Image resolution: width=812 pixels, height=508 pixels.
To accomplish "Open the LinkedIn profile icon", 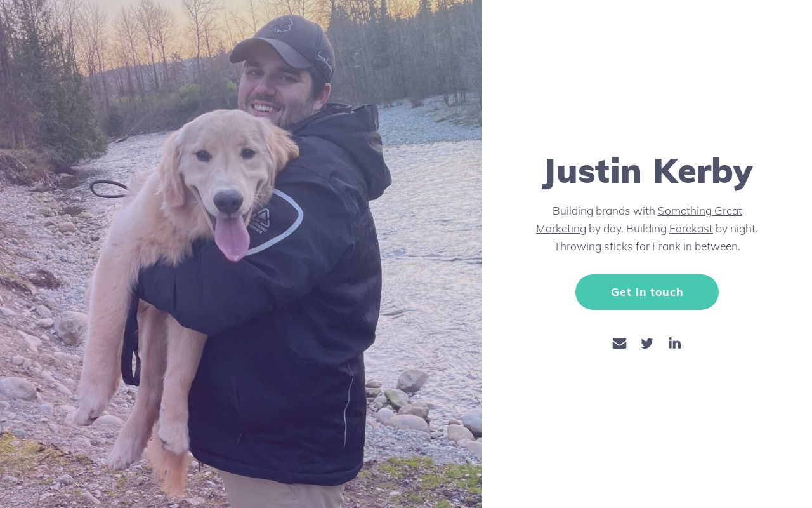I will point(674,343).
